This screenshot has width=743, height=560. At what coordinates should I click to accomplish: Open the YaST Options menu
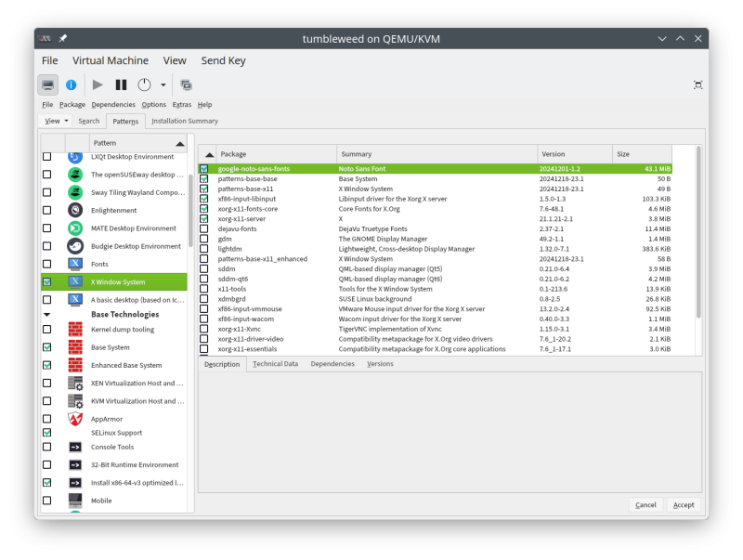tap(154, 105)
